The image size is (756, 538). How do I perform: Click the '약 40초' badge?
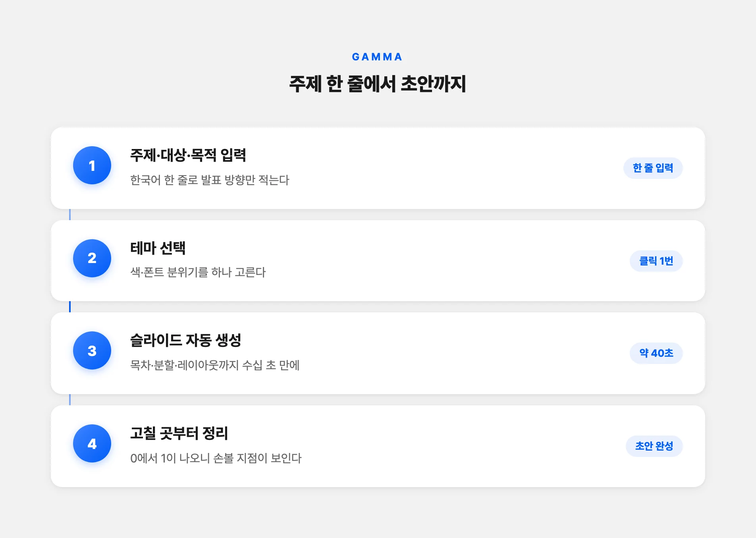(x=656, y=353)
